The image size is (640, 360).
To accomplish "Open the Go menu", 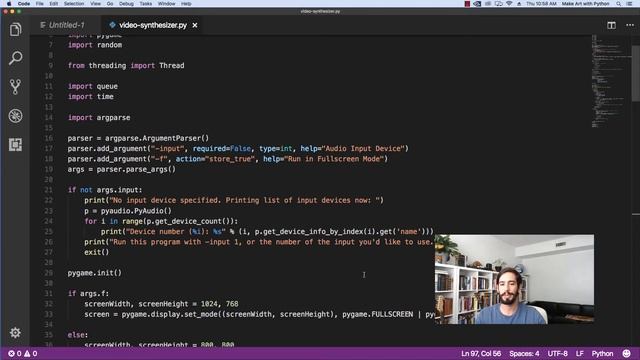I will click(110, 4).
